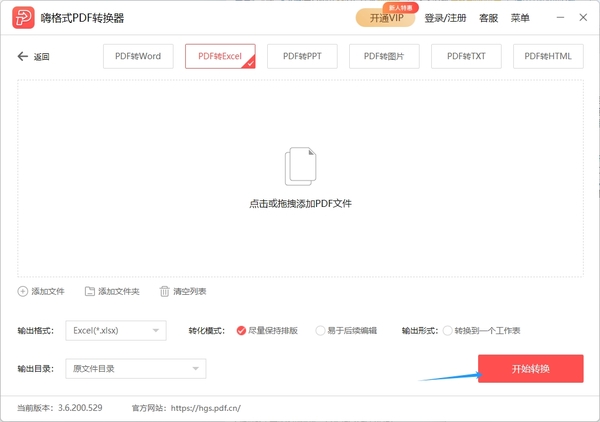600x422 pixels.
Task: Open the 菜单 menu
Action: [x=520, y=18]
